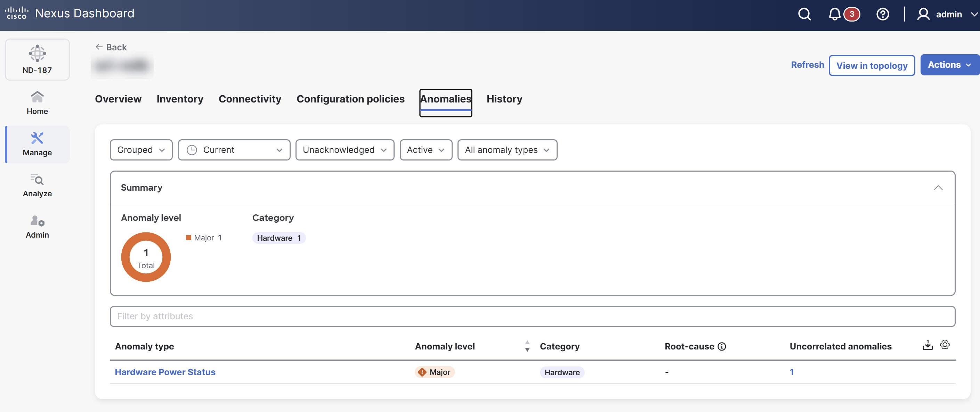The height and width of the screenshot is (412, 980).
Task: Click the orange Major legend swatch
Action: (x=188, y=238)
